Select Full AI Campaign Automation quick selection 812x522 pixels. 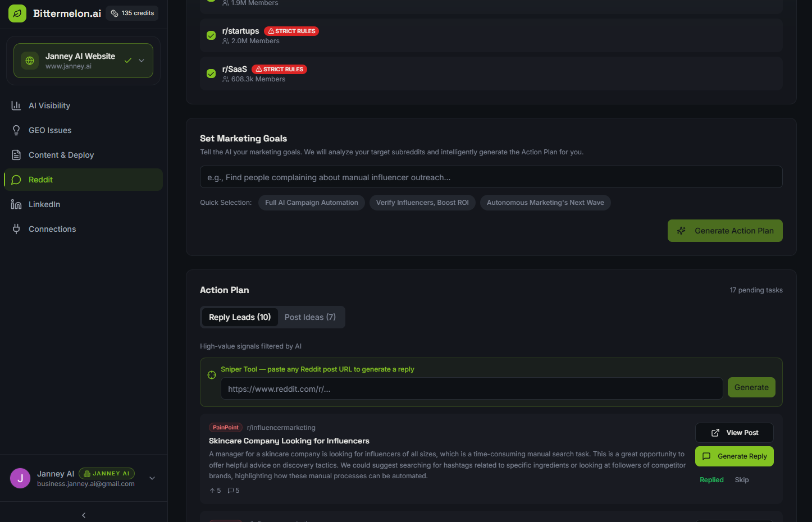click(x=311, y=203)
